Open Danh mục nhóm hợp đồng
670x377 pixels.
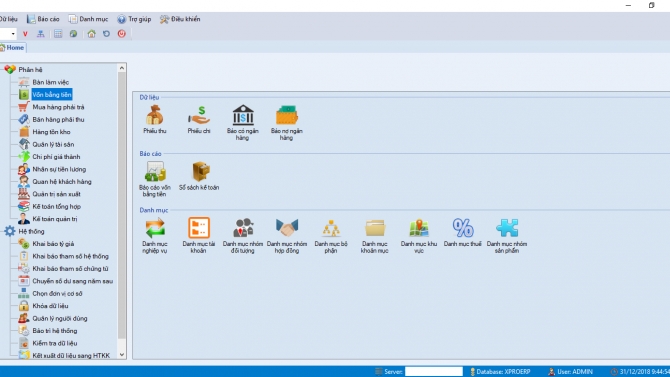point(287,236)
